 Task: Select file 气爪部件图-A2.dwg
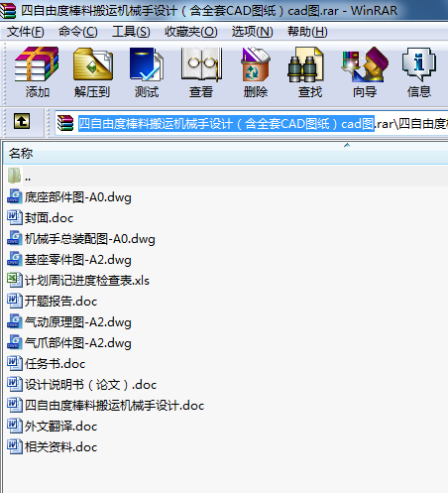(x=69, y=343)
